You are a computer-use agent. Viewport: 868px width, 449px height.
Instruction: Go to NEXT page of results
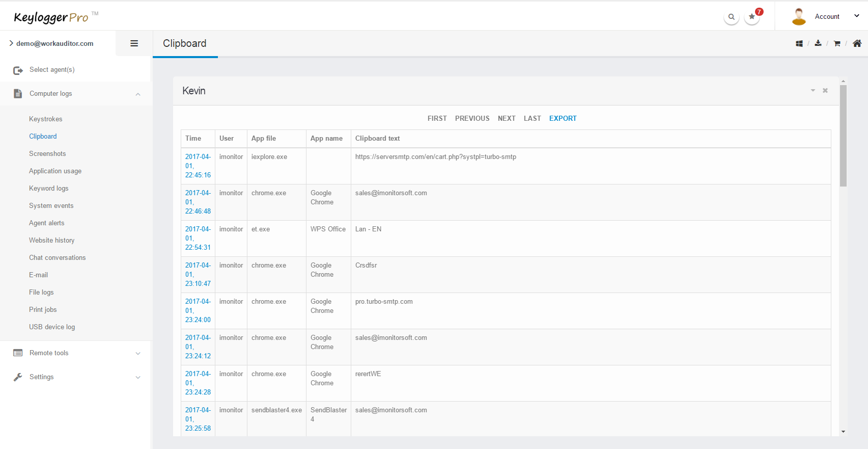507,118
